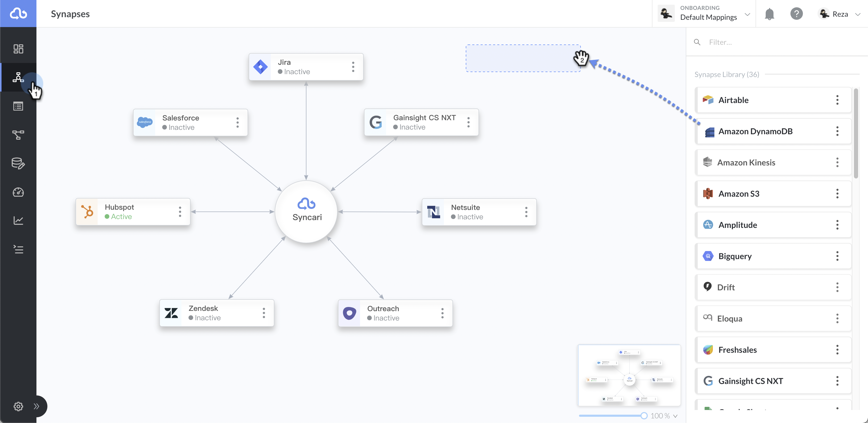The height and width of the screenshot is (423, 868).
Task: Open the Pipelines icon in left sidebar
Action: point(18,135)
